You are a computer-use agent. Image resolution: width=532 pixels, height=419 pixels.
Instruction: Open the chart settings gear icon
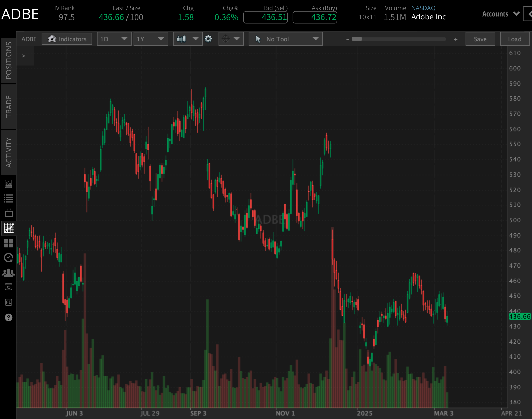click(x=208, y=39)
